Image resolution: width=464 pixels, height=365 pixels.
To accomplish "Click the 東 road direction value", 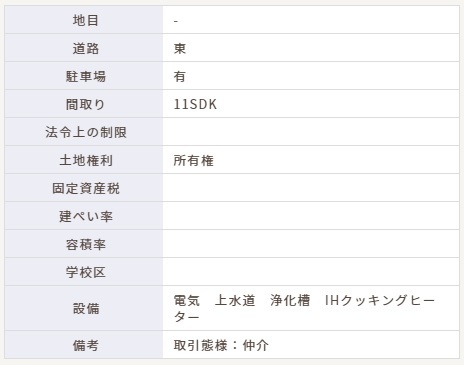I will pos(180,49).
